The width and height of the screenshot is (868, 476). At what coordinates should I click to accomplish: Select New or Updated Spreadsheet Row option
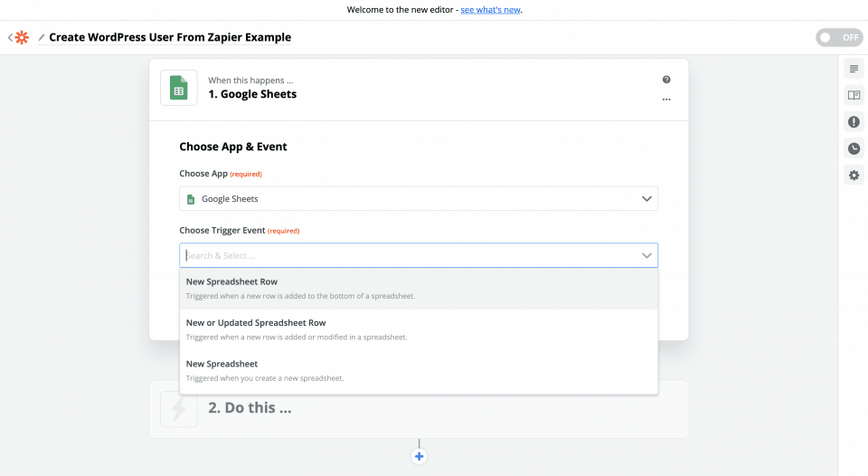coord(419,329)
